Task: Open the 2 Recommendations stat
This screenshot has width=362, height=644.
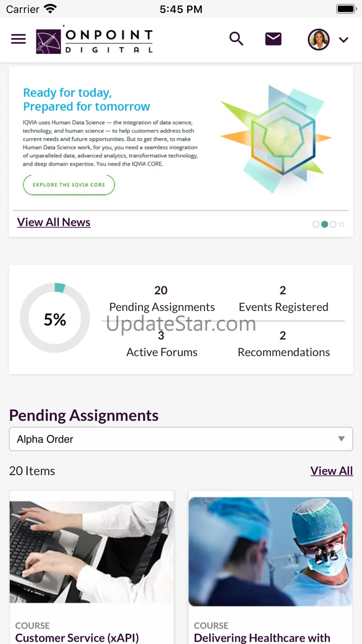Action: 283,345
